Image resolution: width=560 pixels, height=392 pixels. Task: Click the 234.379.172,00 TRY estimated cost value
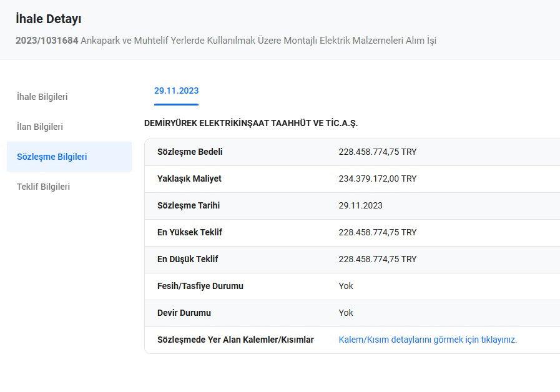coord(377,179)
